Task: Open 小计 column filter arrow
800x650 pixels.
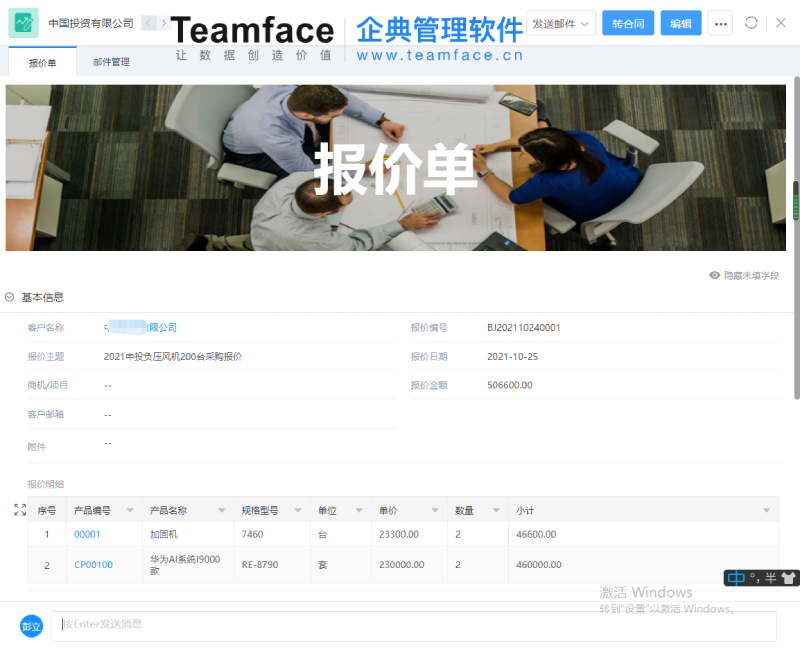Action: (x=766, y=510)
